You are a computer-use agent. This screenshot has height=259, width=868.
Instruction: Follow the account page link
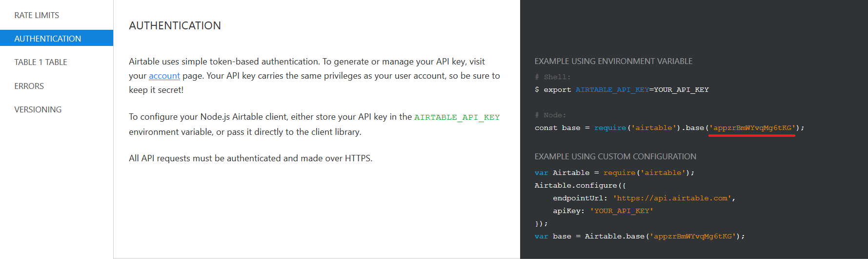[x=164, y=76]
